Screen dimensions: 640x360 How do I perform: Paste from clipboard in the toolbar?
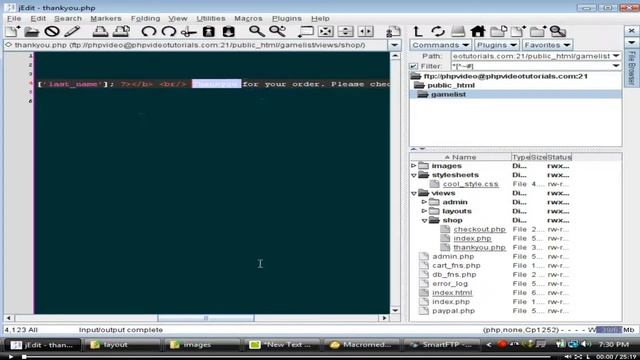tap(229, 31)
